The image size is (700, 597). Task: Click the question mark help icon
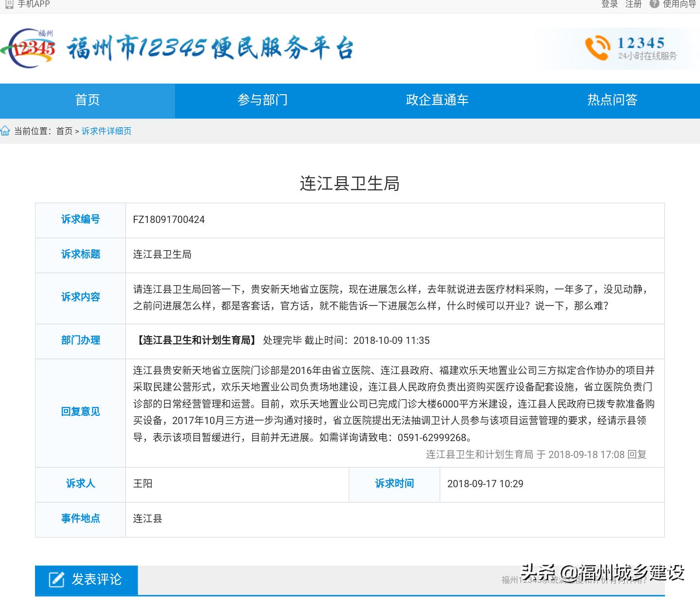654,4
